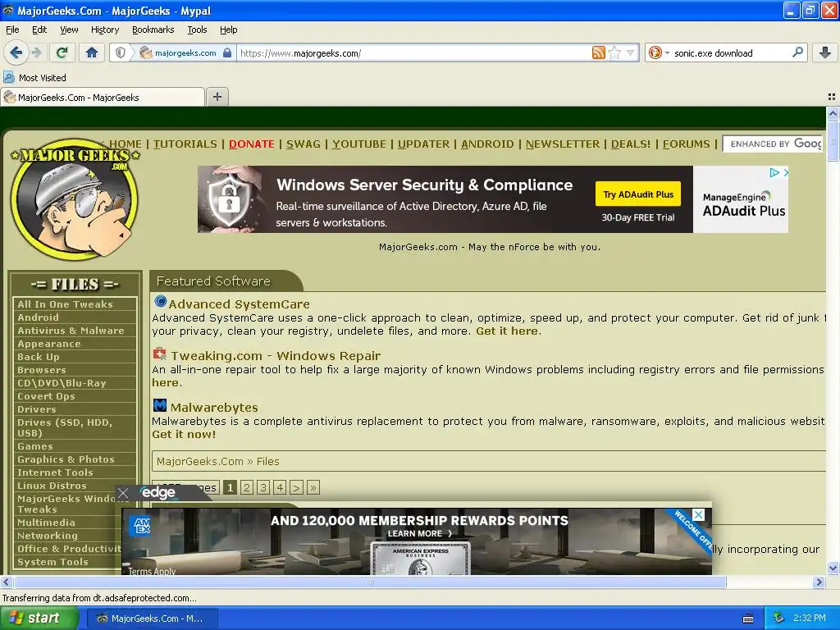Screen dimensions: 840x630
Task: Open a new tab with plus button
Action: [217, 97]
